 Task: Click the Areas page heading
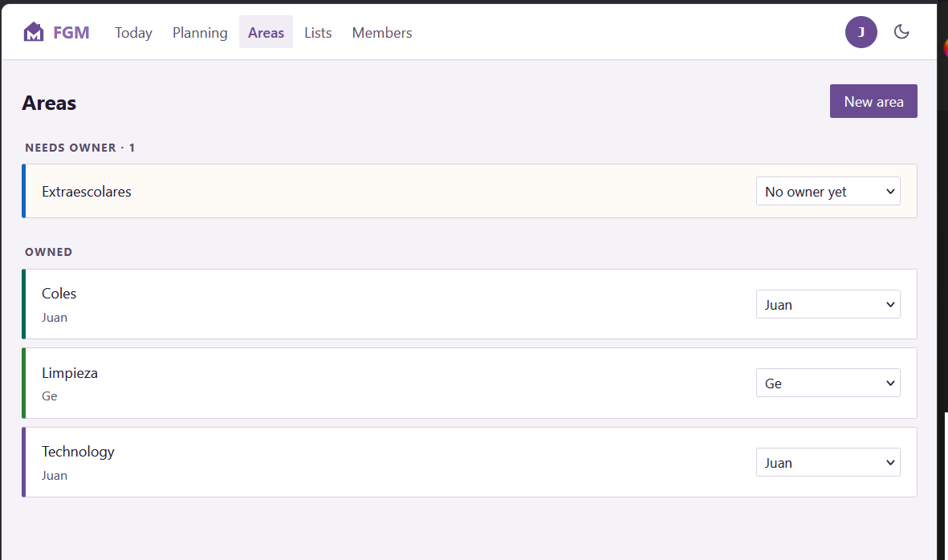(x=49, y=103)
